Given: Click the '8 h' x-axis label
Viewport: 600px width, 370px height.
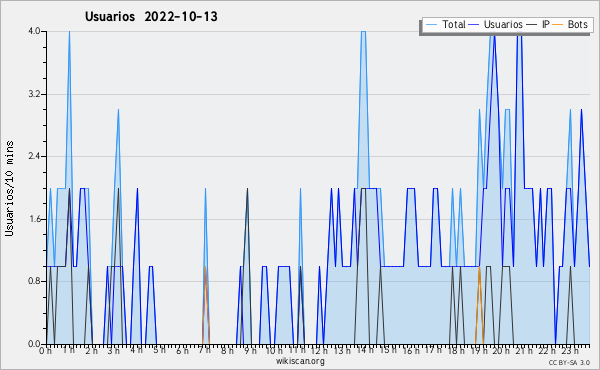Looking at the screenshot, I should [227, 351].
